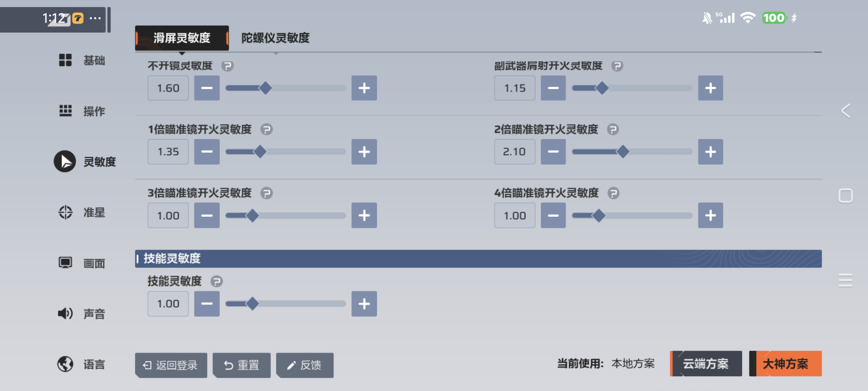Image resolution: width=868 pixels, height=391 pixels.
Task: Tap the system back chevron
Action: coord(846,111)
